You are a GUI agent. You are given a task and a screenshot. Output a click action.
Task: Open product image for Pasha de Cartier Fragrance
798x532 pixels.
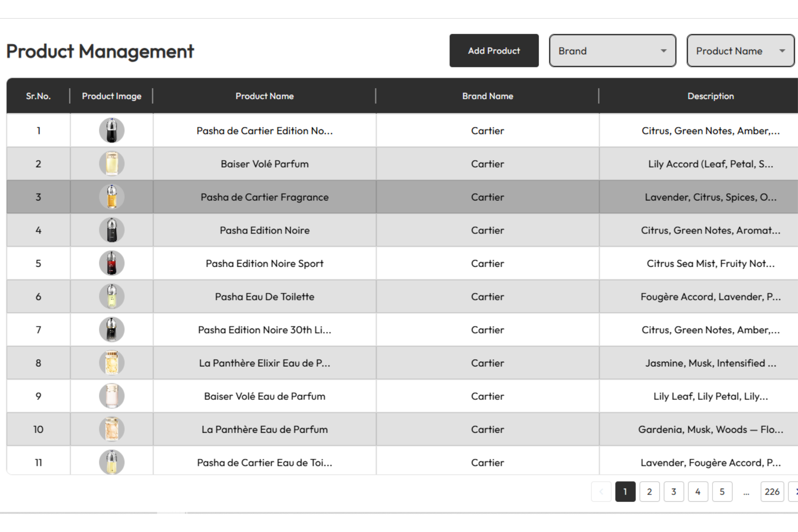(112, 197)
